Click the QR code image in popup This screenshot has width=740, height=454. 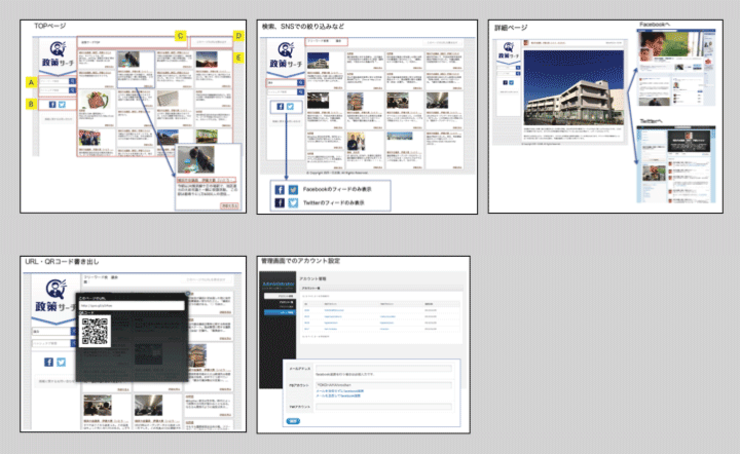[x=95, y=332]
